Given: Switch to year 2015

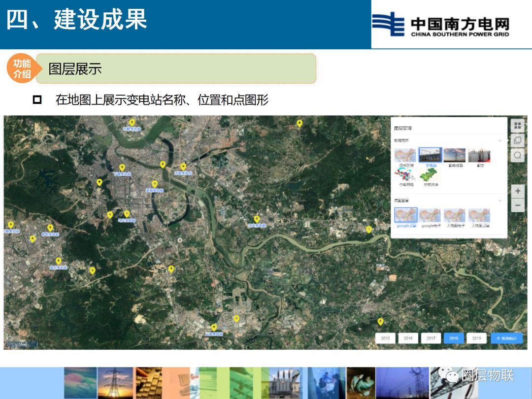Looking at the screenshot, I should (385, 338).
